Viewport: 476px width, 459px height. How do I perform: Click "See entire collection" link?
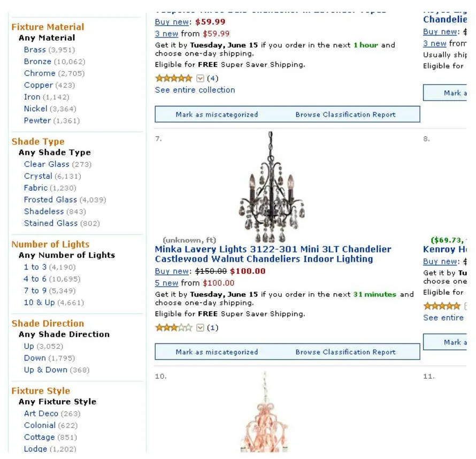click(195, 90)
